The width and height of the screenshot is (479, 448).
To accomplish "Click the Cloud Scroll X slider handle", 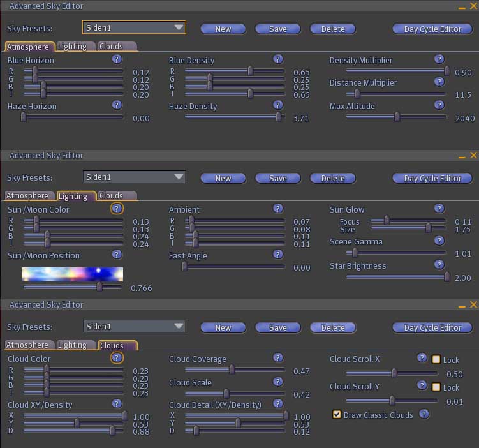I will 394,373.
